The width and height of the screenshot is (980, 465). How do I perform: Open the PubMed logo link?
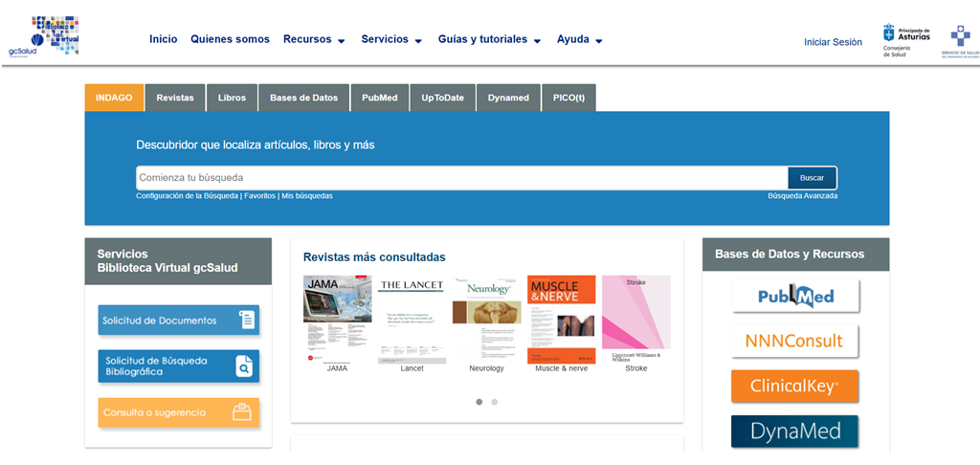coord(795,296)
